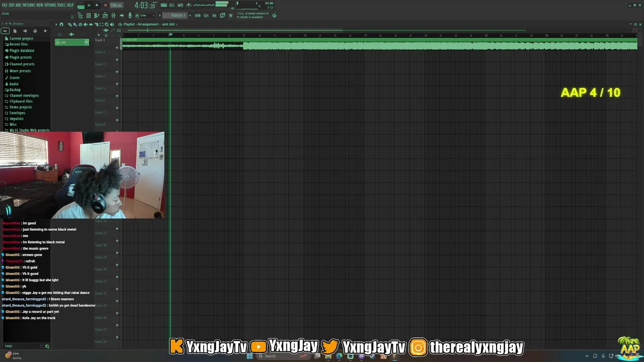Select the Browser project files tab icon

click(x=15, y=31)
